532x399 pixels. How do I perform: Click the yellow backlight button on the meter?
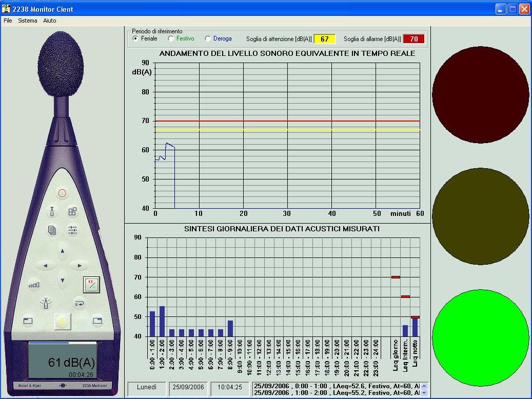(x=63, y=322)
